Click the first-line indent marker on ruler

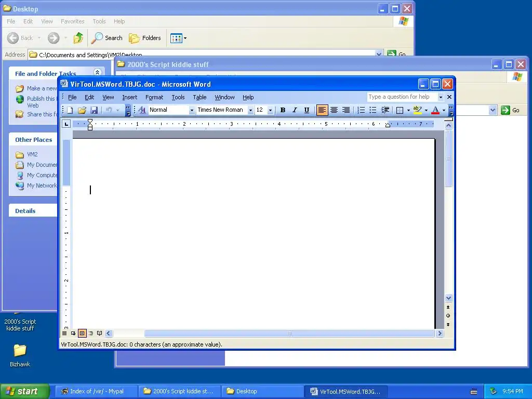click(90, 122)
